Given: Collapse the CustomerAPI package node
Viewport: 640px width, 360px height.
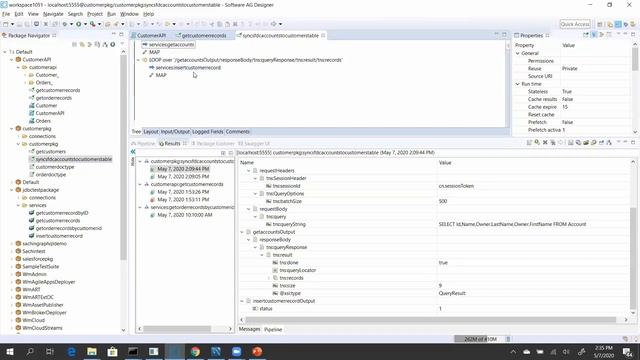Looking at the screenshot, I should point(11,60).
